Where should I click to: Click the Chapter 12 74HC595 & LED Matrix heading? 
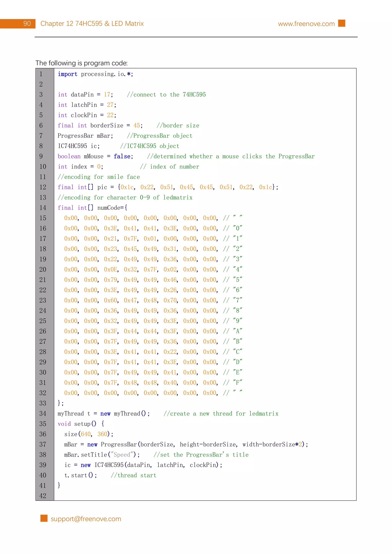92,23
